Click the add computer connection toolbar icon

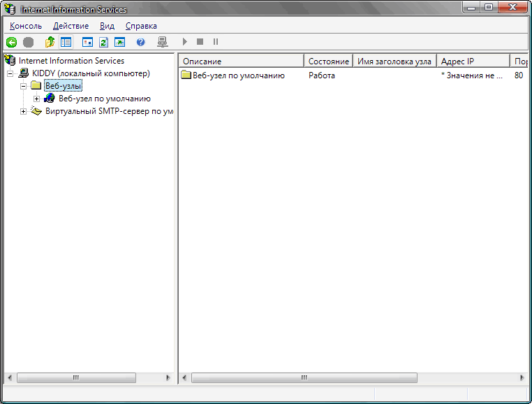pyautogui.click(x=163, y=42)
